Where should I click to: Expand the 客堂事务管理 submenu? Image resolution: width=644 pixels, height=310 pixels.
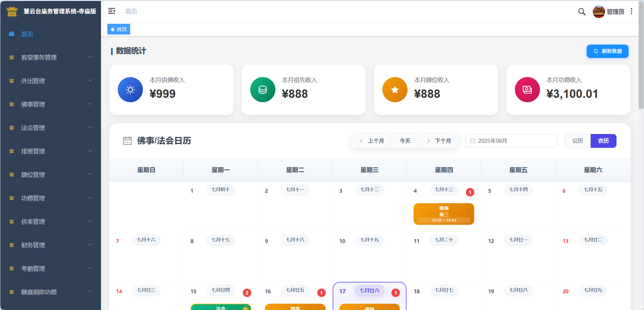pyautogui.click(x=50, y=57)
